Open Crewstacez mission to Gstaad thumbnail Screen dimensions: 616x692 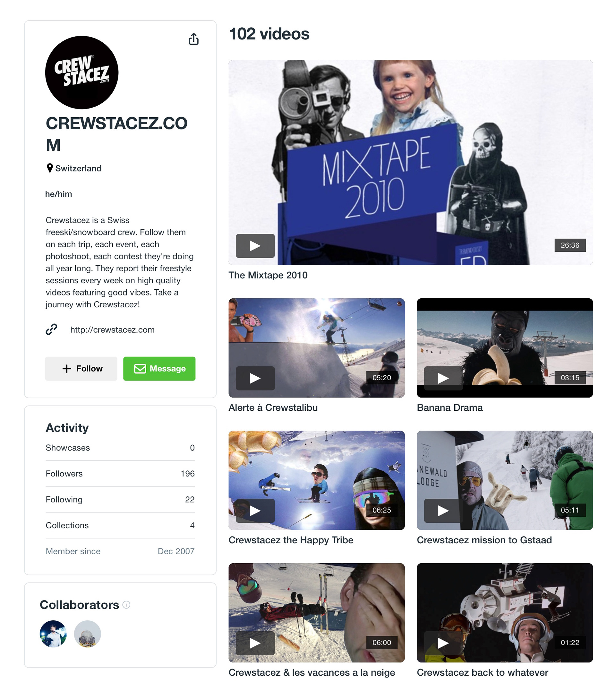(505, 480)
